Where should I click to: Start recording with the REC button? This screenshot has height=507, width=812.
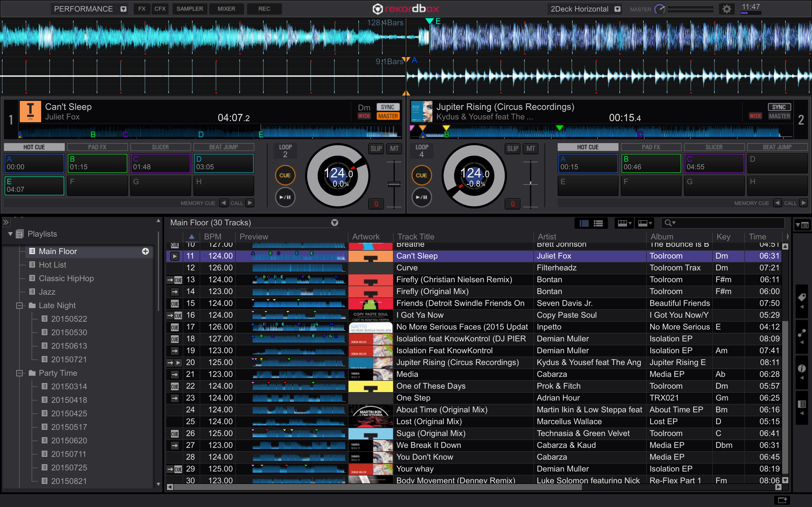pos(264,9)
